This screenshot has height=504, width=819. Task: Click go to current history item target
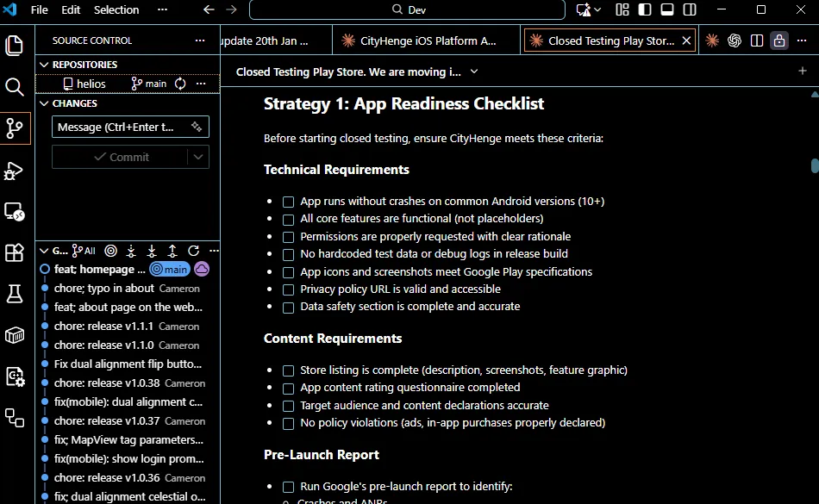(x=110, y=251)
